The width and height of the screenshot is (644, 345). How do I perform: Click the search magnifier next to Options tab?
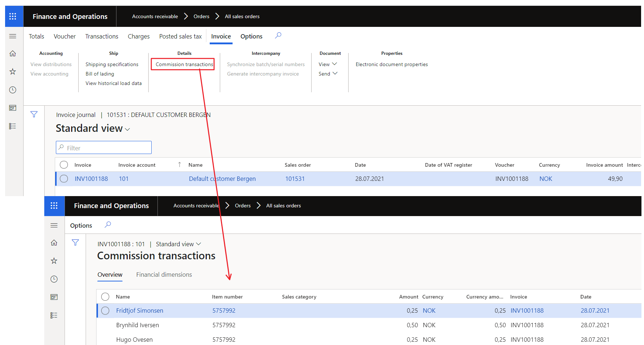pos(278,36)
